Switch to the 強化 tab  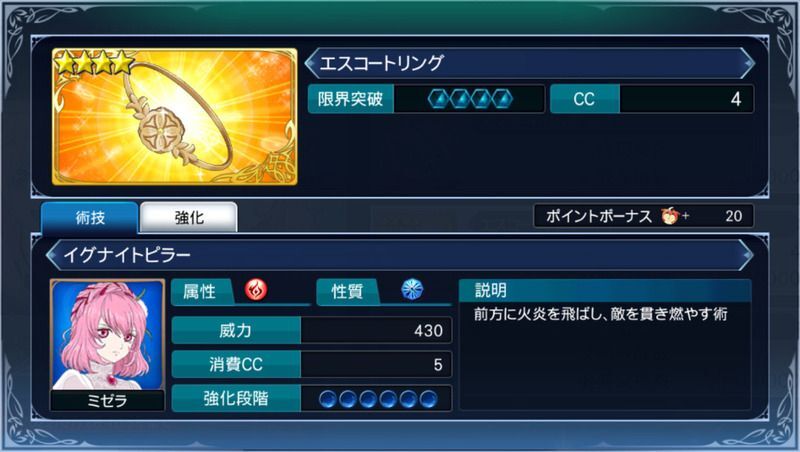pos(189,217)
